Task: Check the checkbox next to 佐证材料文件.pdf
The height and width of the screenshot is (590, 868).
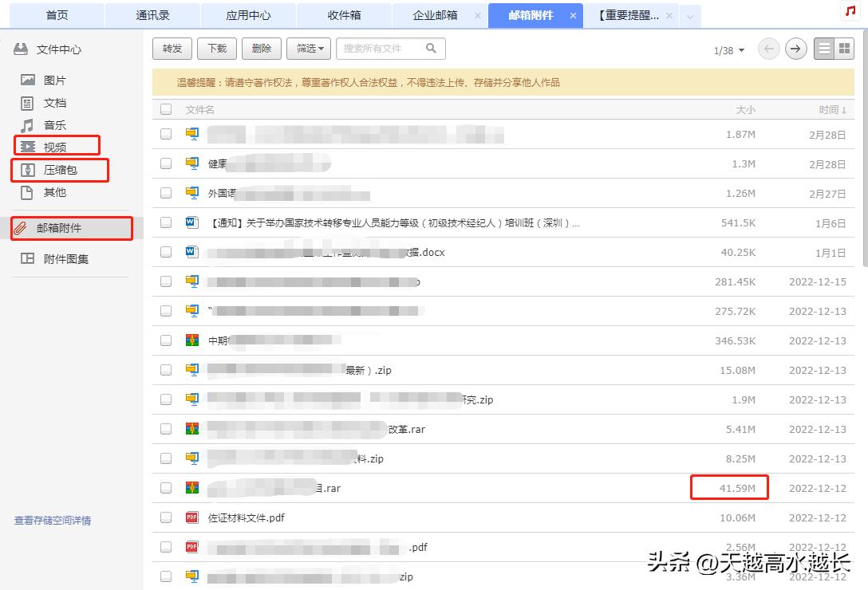Action: [167, 517]
